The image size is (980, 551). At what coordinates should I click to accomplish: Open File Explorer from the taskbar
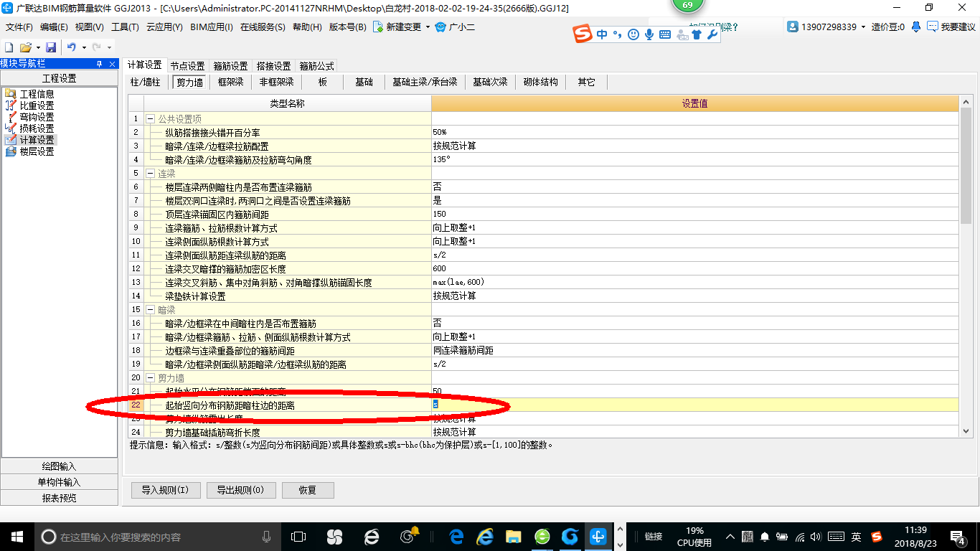tap(513, 536)
